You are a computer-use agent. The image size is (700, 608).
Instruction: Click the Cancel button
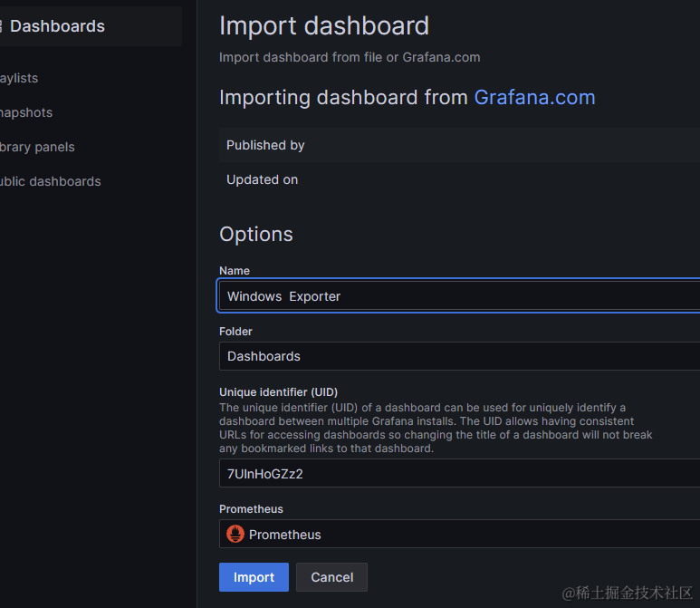[x=331, y=577]
